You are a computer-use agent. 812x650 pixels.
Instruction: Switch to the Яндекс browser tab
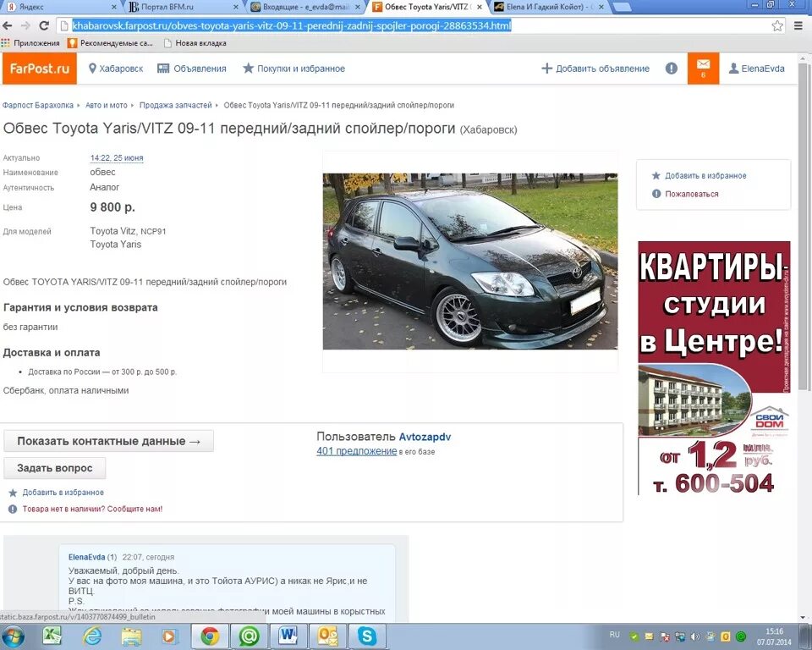point(59,8)
